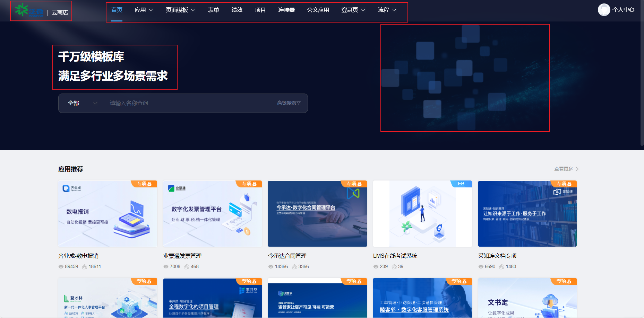This screenshot has width=644, height=318.
Task: Open the 绩效 menu item
Action: tap(237, 10)
